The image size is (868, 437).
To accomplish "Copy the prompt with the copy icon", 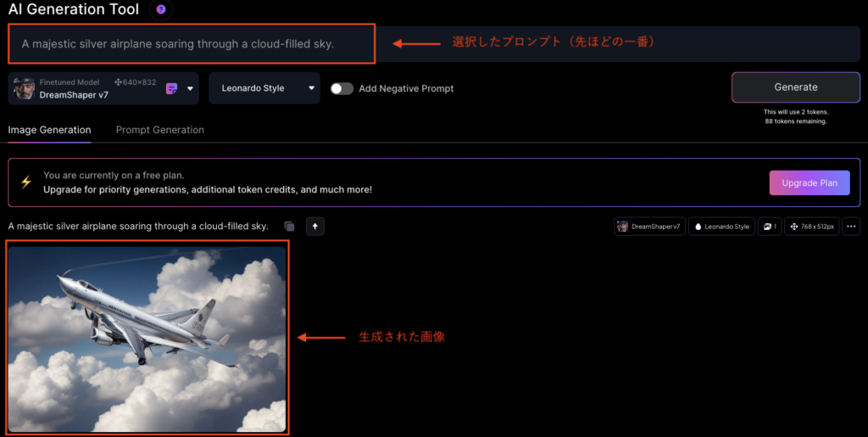I will pyautogui.click(x=289, y=226).
